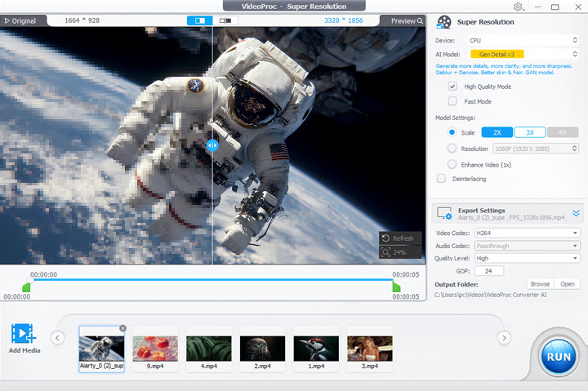This screenshot has height=391, width=588.
Task: Open the 1080P resolution dropdown
Action: click(x=536, y=149)
